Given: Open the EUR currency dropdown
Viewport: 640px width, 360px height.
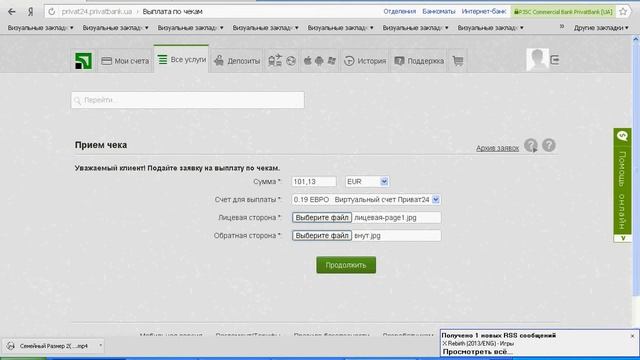Looking at the screenshot, I should pyautogui.click(x=367, y=182).
